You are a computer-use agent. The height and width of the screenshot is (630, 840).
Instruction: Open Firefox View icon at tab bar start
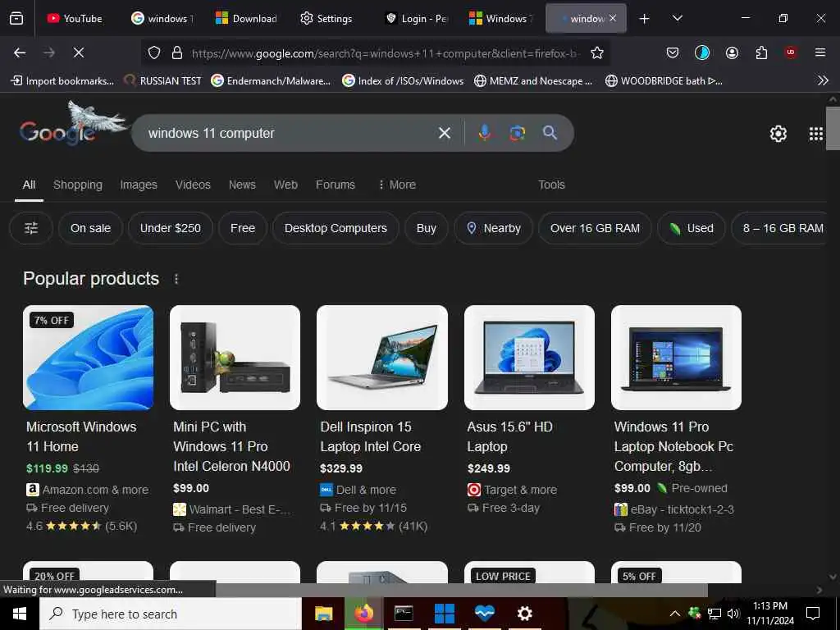point(16,18)
